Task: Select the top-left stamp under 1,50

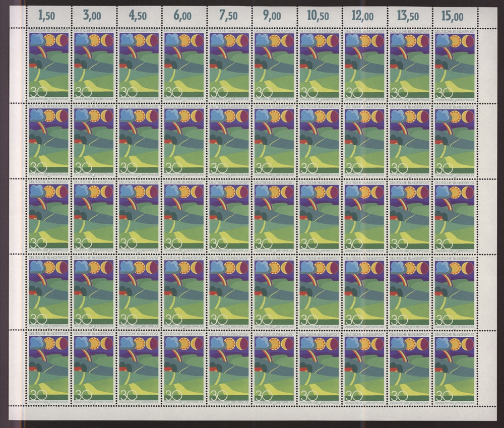Action: [x=49, y=64]
